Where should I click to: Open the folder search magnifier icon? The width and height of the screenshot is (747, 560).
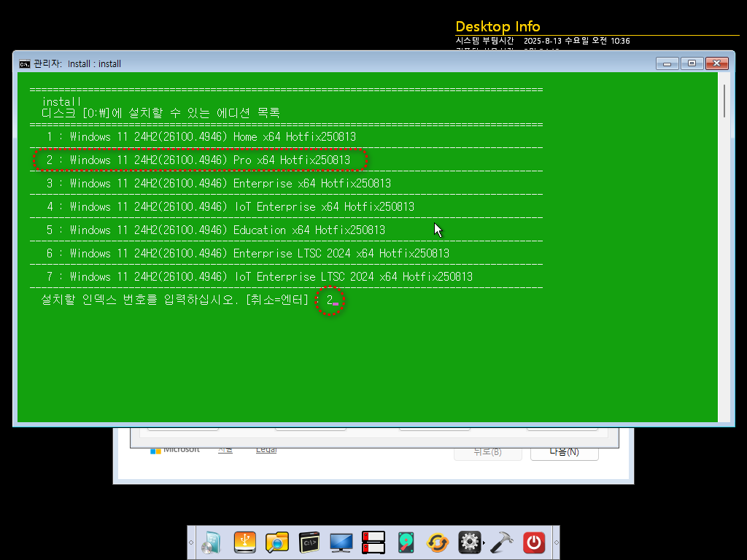pos(276,542)
